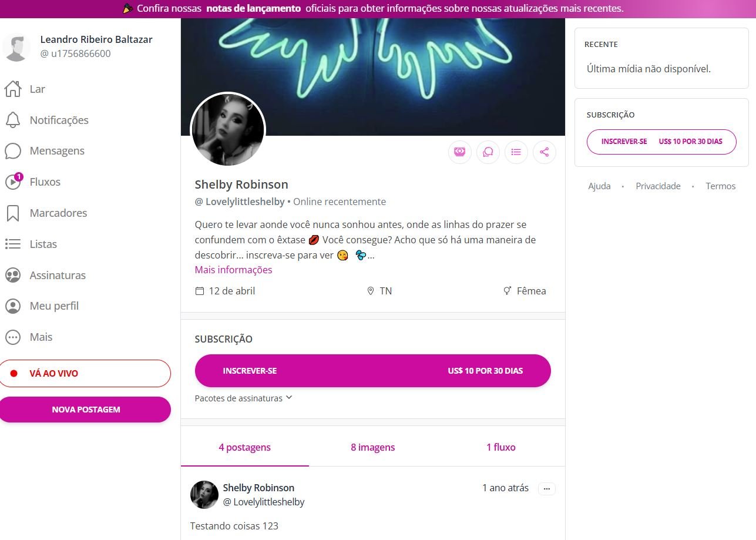Click Shelby Robinson's profile picture
The height and width of the screenshot is (540, 756).
tap(228, 130)
